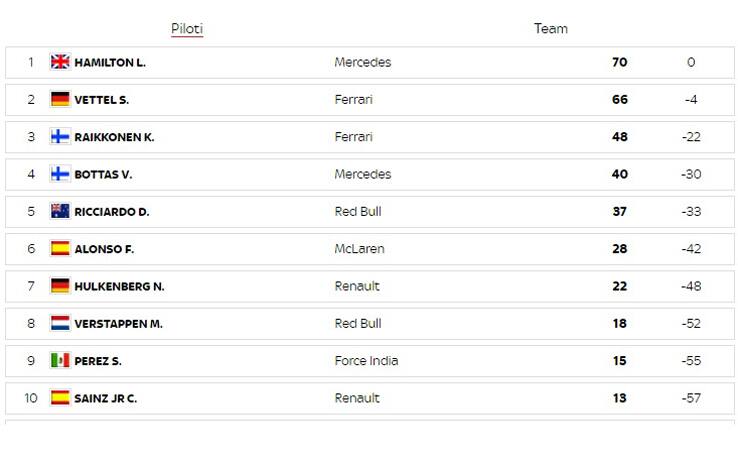Click the Dutch flag beside Verstappen
This screenshot has height=462, width=738.
(60, 323)
